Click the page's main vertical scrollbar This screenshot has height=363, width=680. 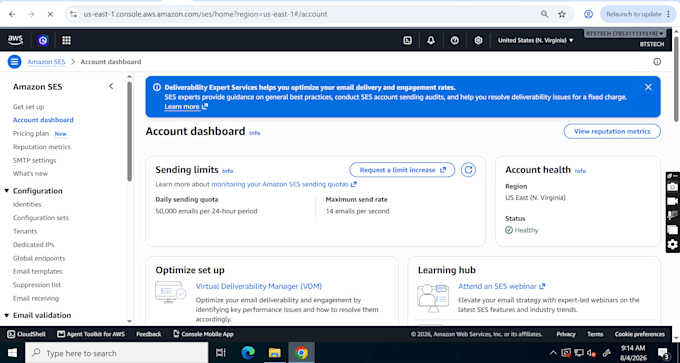(677, 78)
